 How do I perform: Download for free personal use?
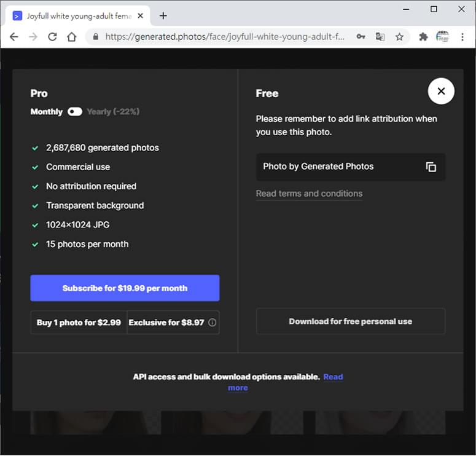[351, 321]
